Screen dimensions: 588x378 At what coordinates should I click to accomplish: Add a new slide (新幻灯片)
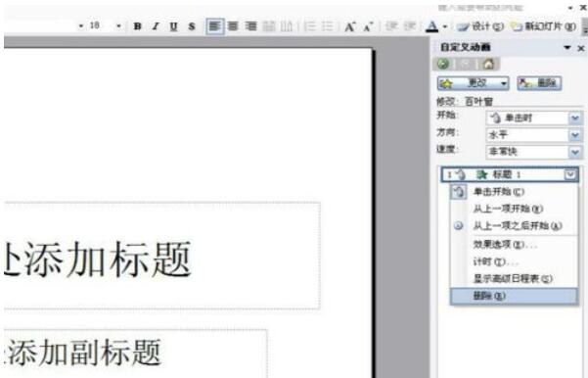point(544,26)
